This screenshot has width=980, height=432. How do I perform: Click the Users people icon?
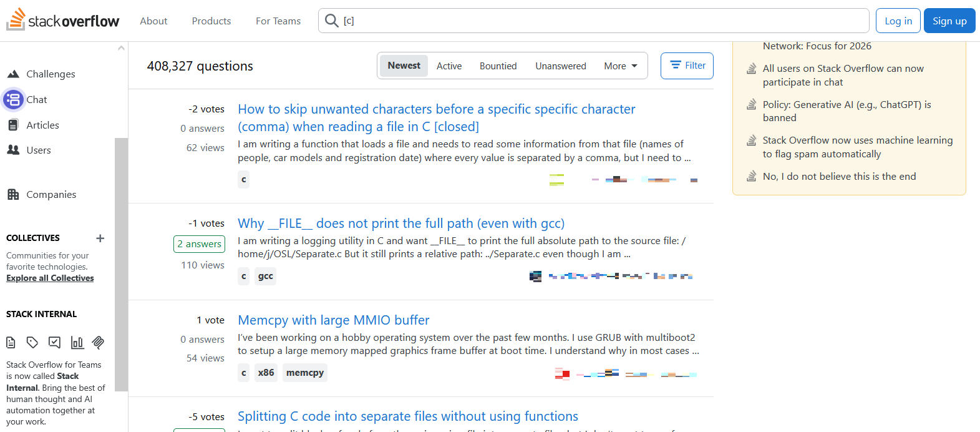tap(13, 150)
